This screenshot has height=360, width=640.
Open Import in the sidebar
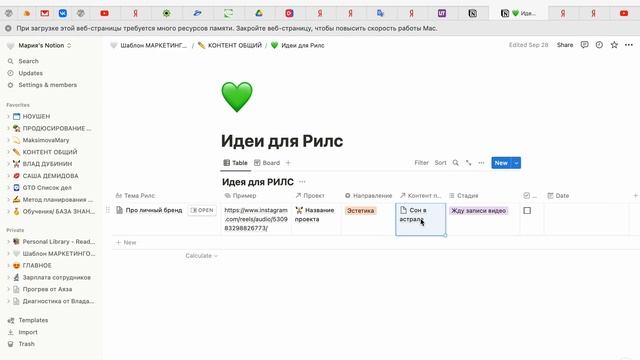click(28, 332)
